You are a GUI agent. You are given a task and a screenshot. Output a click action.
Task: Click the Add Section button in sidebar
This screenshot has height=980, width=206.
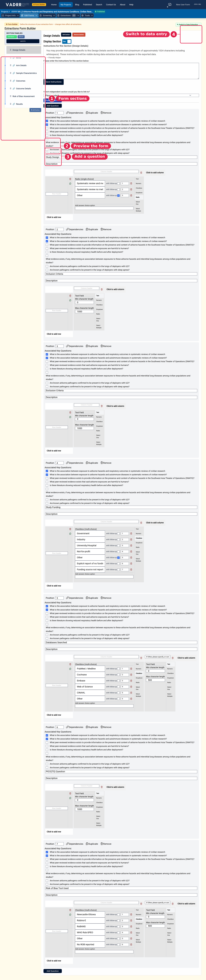(35, 110)
